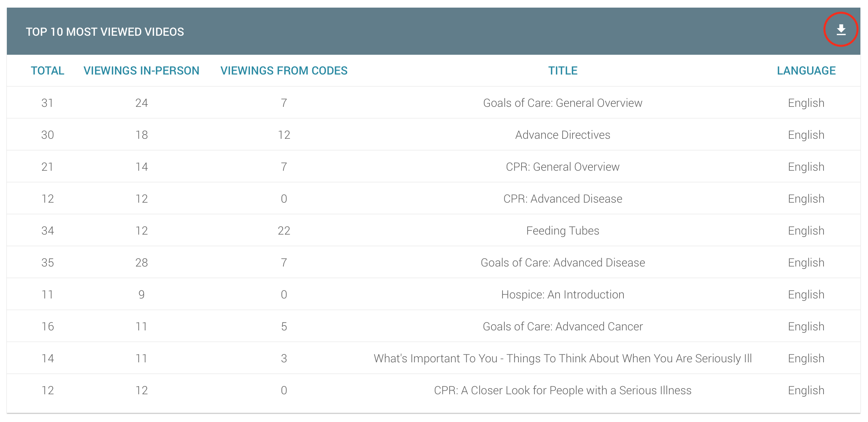Image resolution: width=868 pixels, height=422 pixels.
Task: Click the 22 viewings from codes cell
Action: 284,231
